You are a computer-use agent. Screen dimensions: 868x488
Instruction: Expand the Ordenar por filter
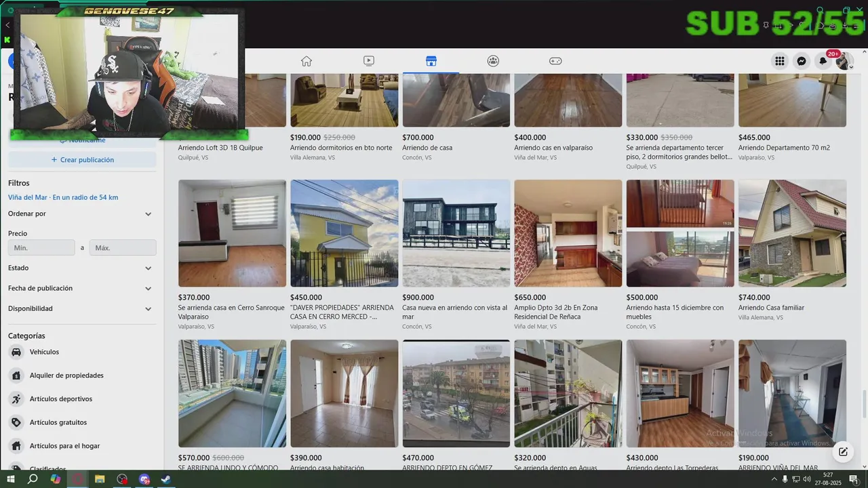pos(81,213)
